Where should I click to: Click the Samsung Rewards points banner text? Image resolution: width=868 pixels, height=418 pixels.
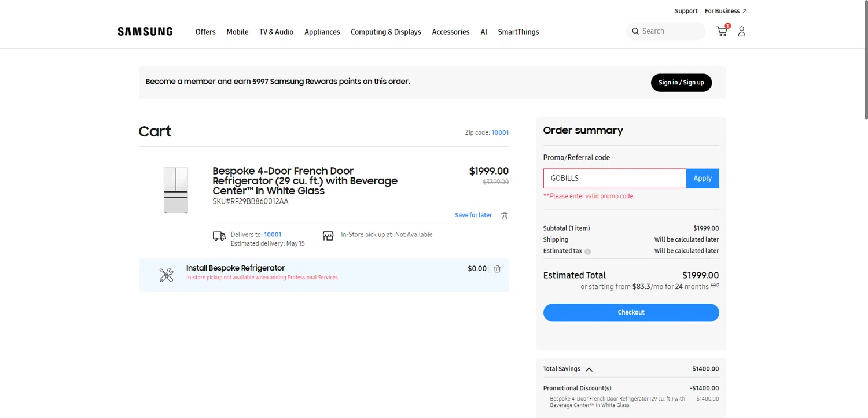point(278,82)
